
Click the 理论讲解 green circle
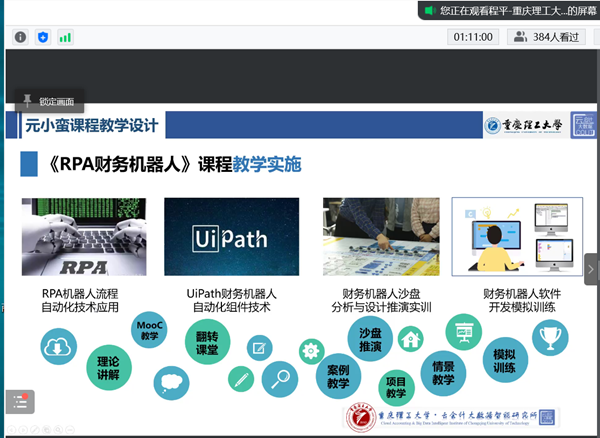pyautogui.click(x=109, y=368)
